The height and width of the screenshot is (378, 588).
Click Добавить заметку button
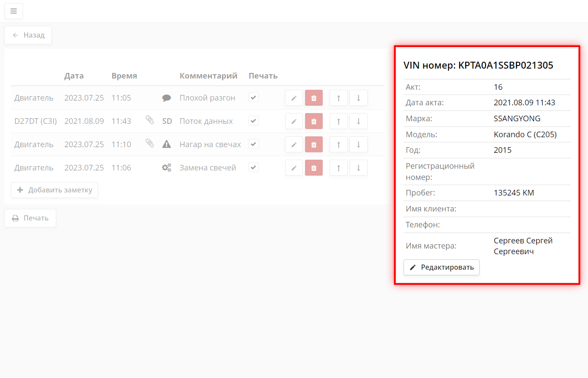point(54,190)
